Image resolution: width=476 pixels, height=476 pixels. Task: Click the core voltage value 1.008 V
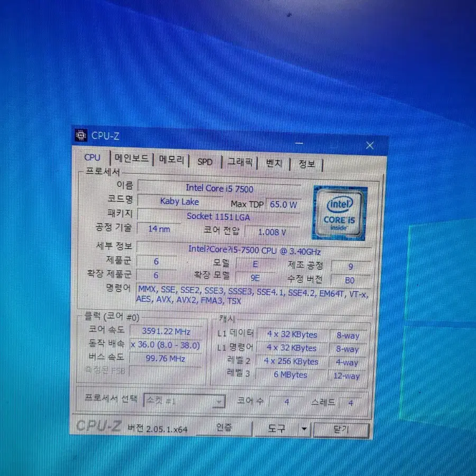[x=272, y=232]
